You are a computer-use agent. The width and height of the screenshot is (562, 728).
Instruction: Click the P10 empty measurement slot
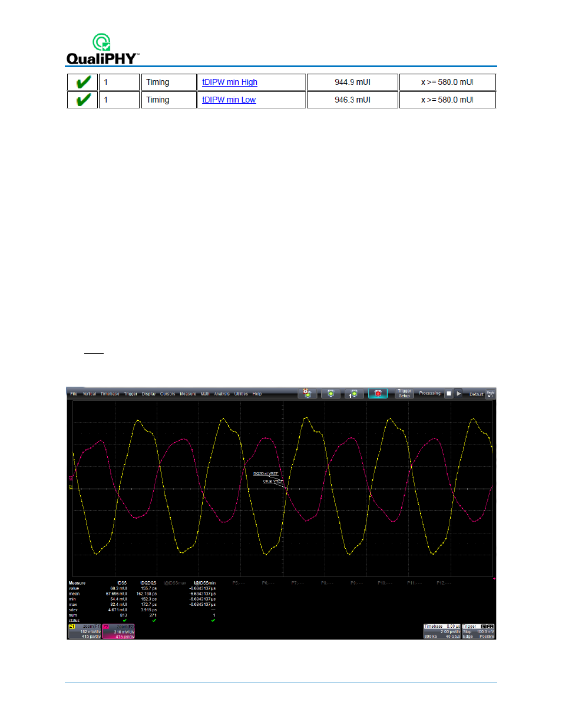pyautogui.click(x=385, y=583)
